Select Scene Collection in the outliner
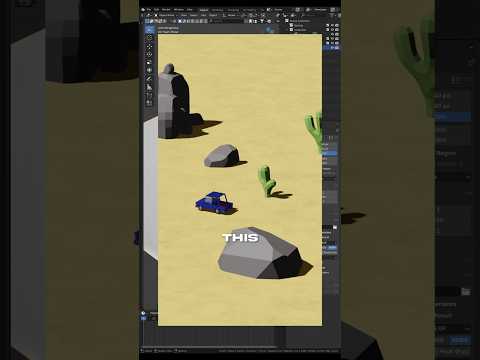480x360 pixels. click(x=299, y=21)
